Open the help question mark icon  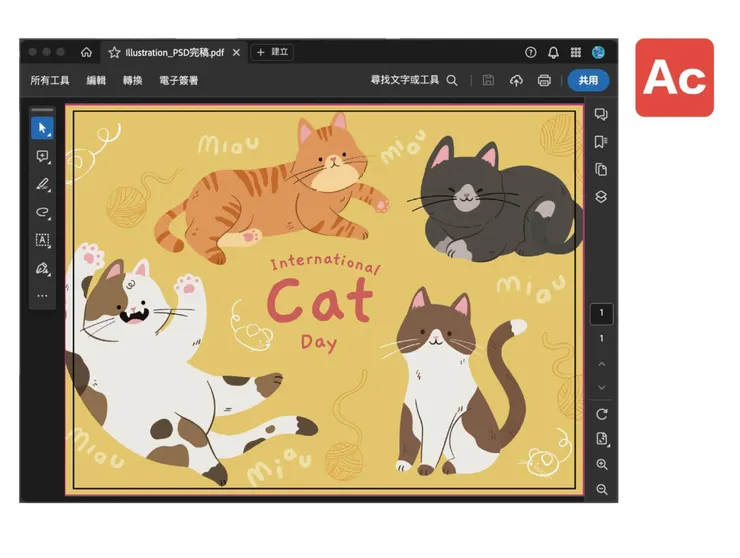click(x=530, y=52)
